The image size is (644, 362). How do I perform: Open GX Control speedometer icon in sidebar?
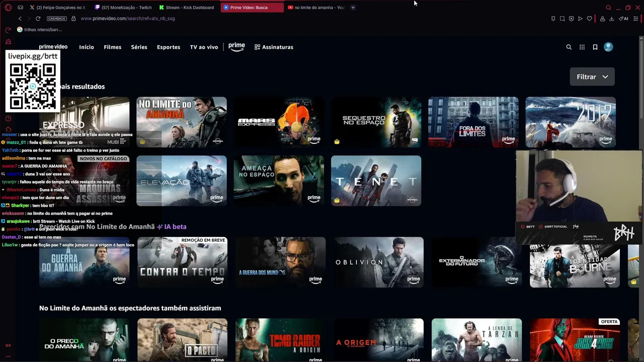(8, 30)
